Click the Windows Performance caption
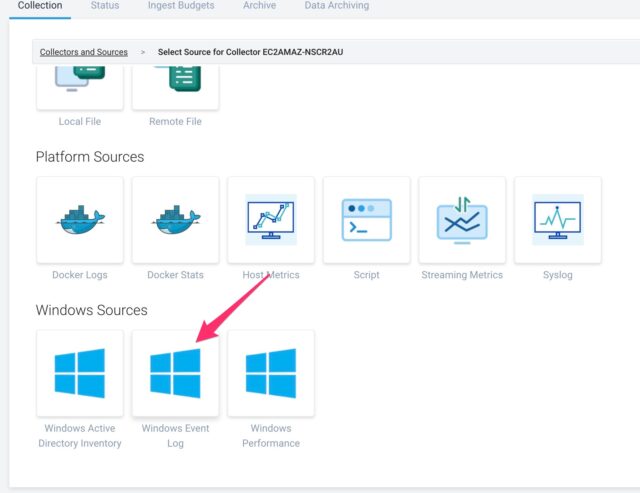 tap(271, 435)
